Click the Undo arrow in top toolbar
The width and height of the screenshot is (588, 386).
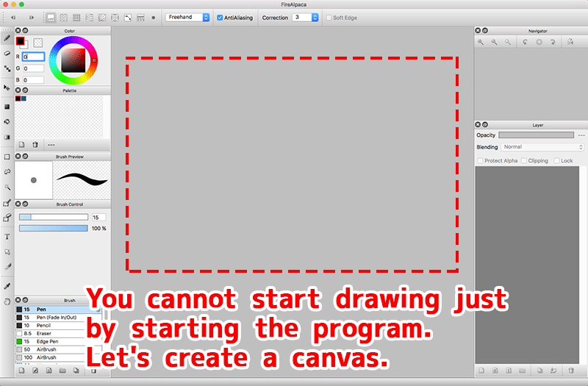pyautogui.click(x=13, y=18)
